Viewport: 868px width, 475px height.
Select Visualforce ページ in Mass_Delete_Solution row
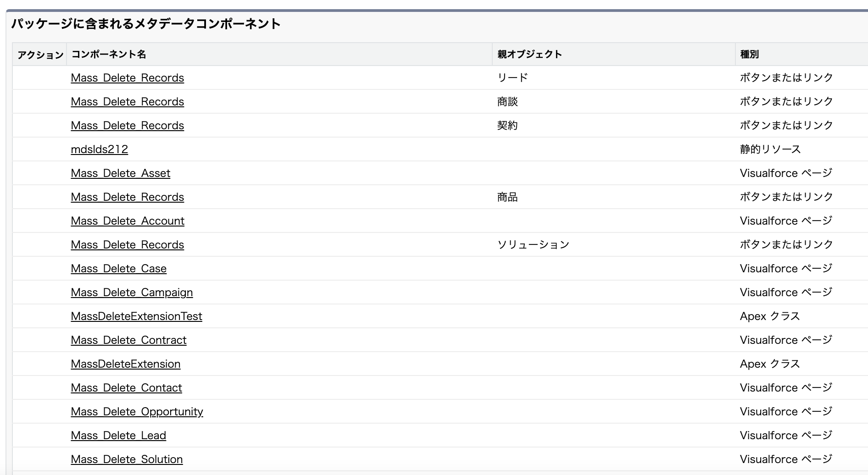(x=786, y=459)
